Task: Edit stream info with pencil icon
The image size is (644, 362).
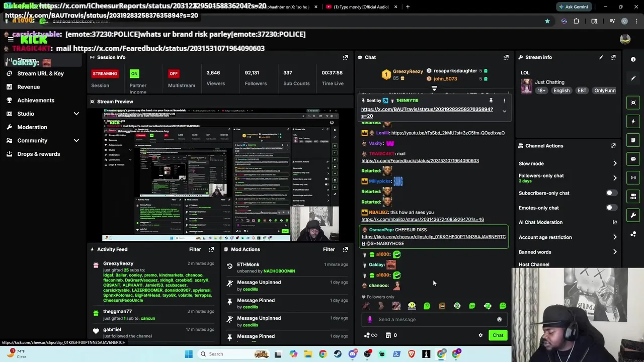Action: [x=601, y=57]
